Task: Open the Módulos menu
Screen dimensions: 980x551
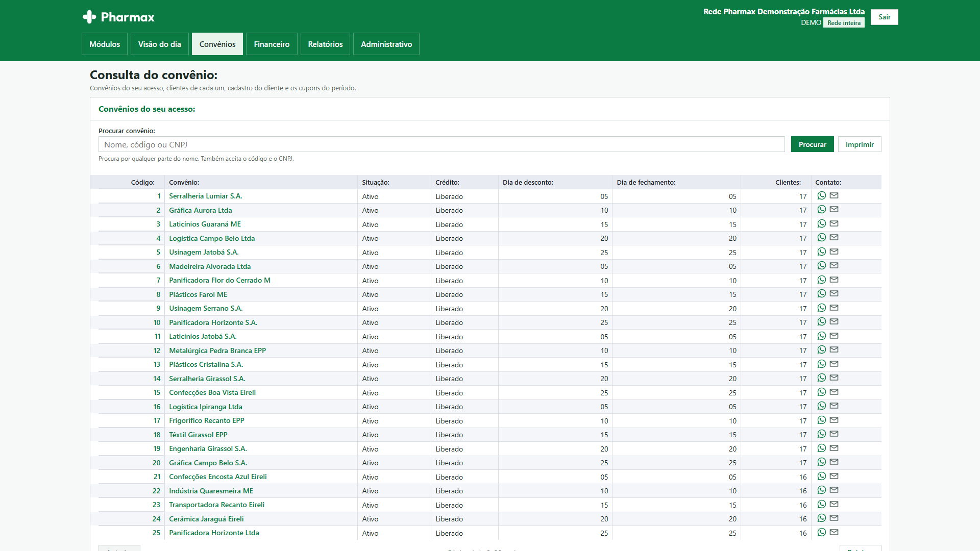Action: (105, 44)
